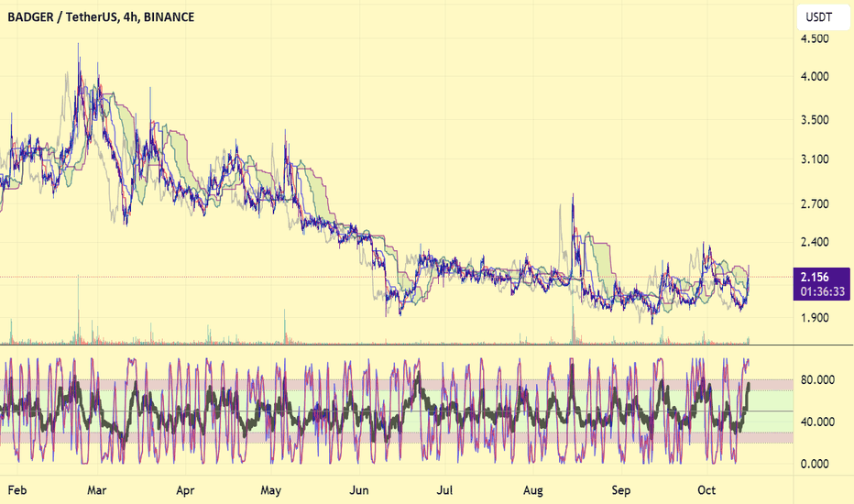The width and height of the screenshot is (854, 504).
Task: Click the Sep label on time axis
Action: (621, 490)
